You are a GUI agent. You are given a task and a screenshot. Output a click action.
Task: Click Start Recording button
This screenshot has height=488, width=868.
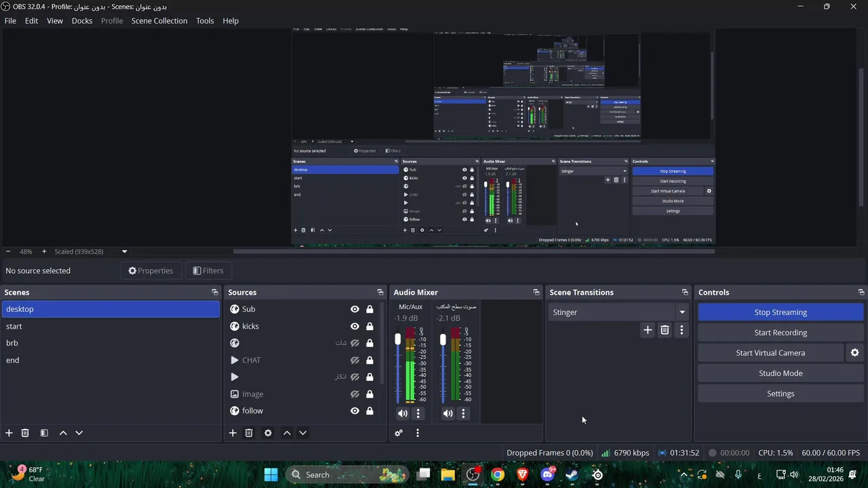tap(781, 333)
